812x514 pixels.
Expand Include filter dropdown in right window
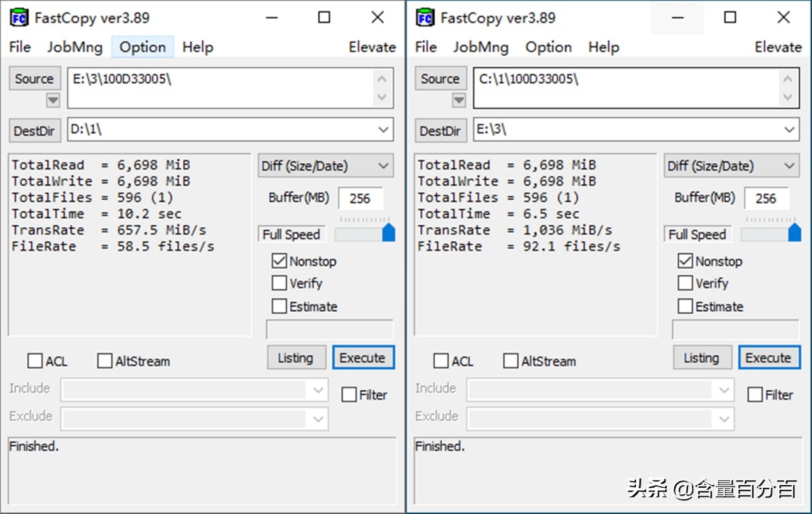[x=724, y=390]
